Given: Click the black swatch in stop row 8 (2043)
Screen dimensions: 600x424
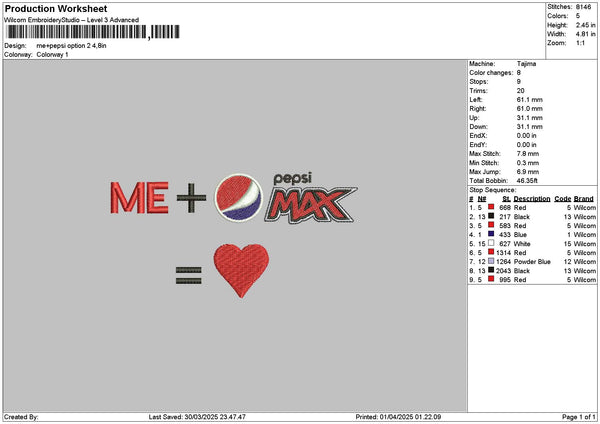Looking at the screenshot, I should 491,270.
